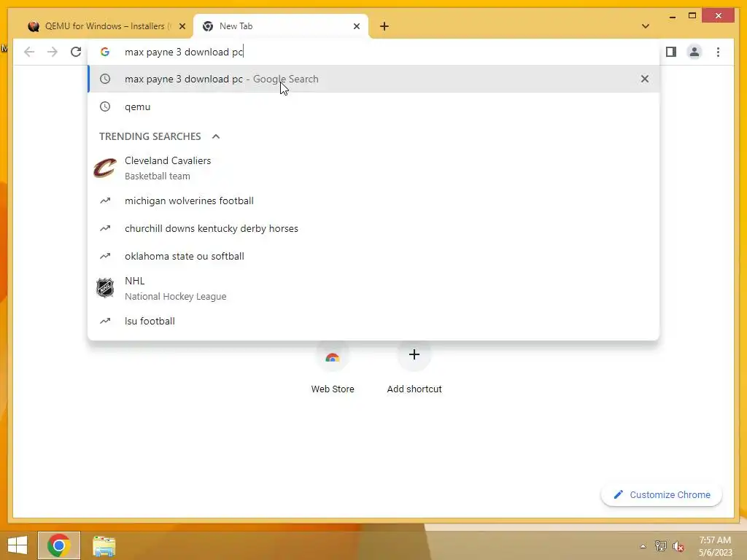Open the Windows Start button

point(18,545)
